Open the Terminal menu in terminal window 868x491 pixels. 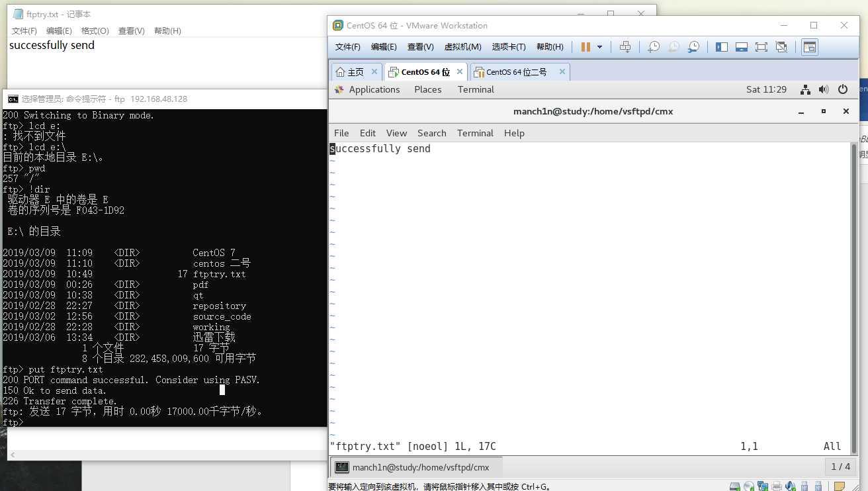point(475,133)
